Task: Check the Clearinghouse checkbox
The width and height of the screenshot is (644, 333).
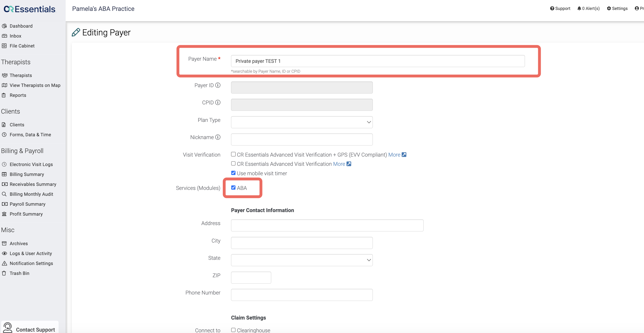Action: tap(233, 330)
